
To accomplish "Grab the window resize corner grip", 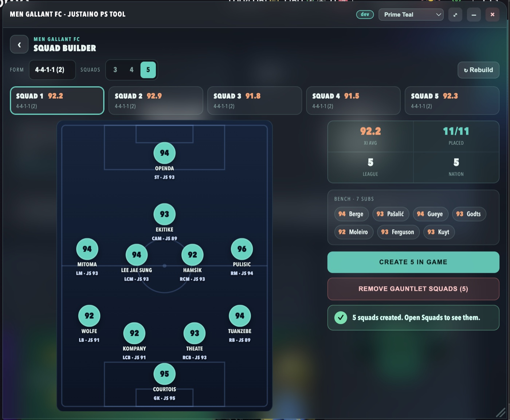I will click(x=501, y=412).
